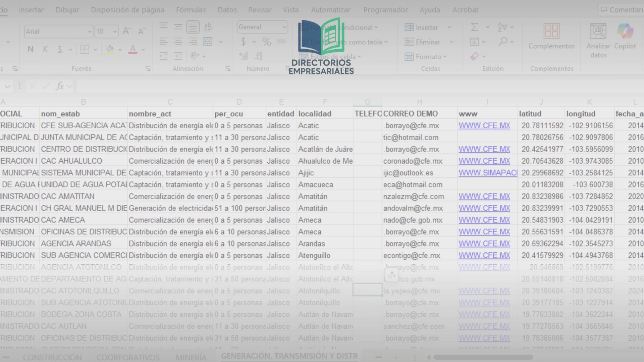Click the AutoSum sigma icon
This screenshot has width=644, height=362.
tap(474, 27)
